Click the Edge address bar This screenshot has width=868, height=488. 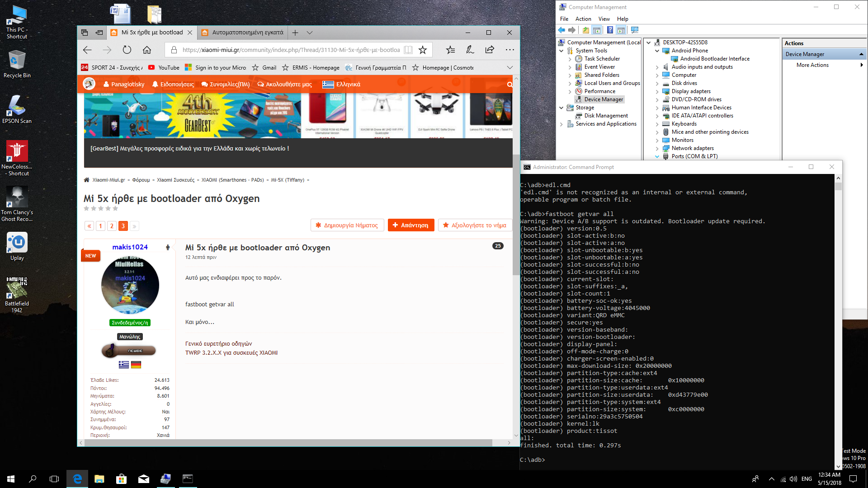(289, 50)
